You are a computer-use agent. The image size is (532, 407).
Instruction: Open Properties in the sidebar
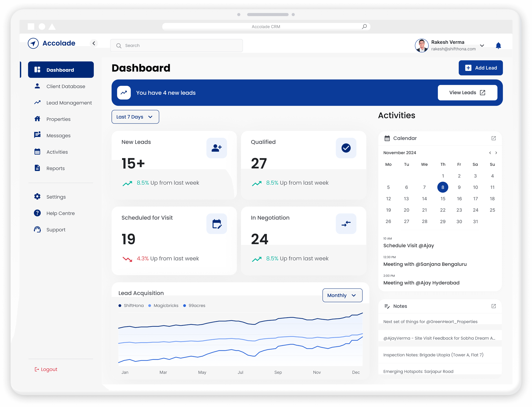58,119
